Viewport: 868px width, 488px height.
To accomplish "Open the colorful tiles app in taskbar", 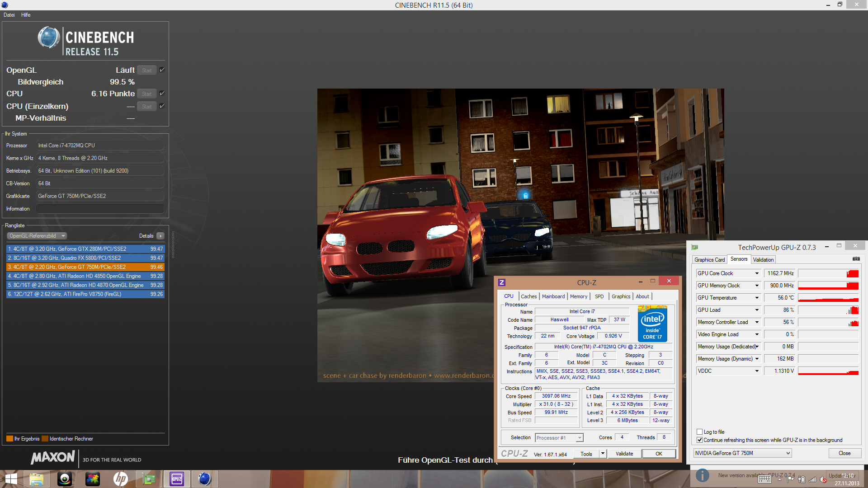I will coord(93,479).
